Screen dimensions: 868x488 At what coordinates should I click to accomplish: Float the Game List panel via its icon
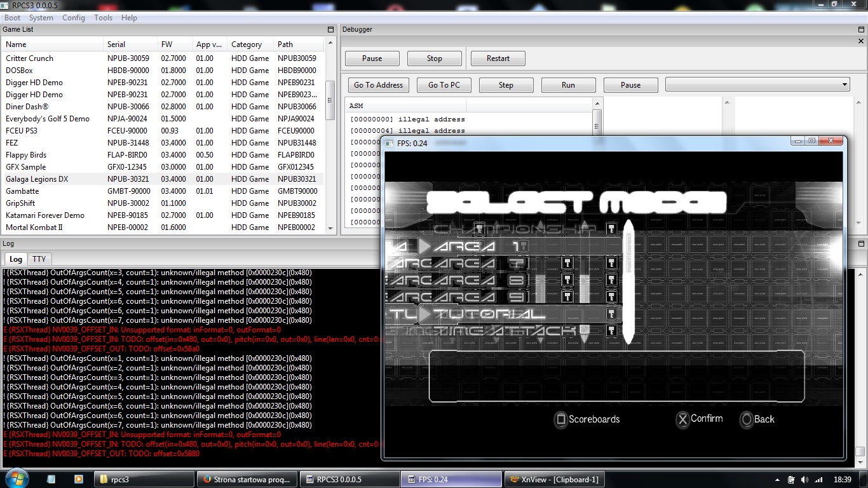pos(330,30)
